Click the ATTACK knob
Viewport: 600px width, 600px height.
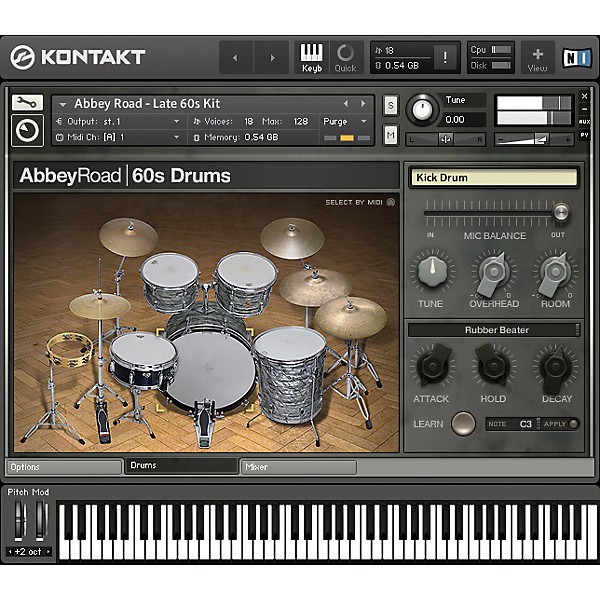[433, 366]
